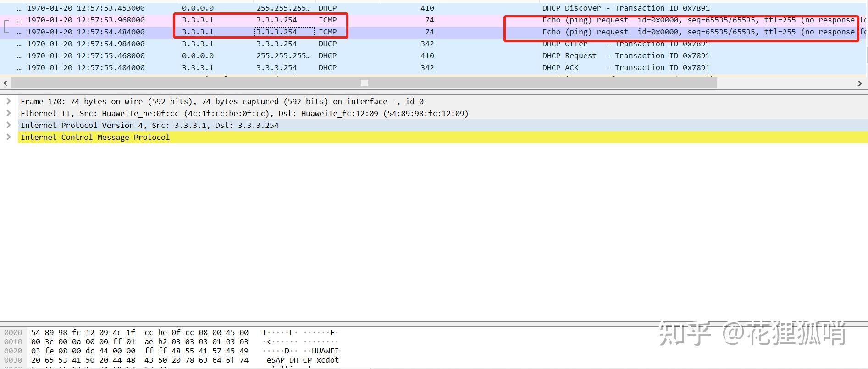Click the horizontal scrollbar thumb of packet list
The width and height of the screenshot is (868, 369).
[364, 83]
